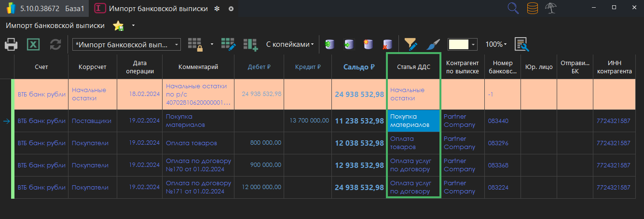Image resolution: width=644 pixels, height=219 pixels.
Task: Click the grid icon with a plus sign
Action: [x=250, y=44]
